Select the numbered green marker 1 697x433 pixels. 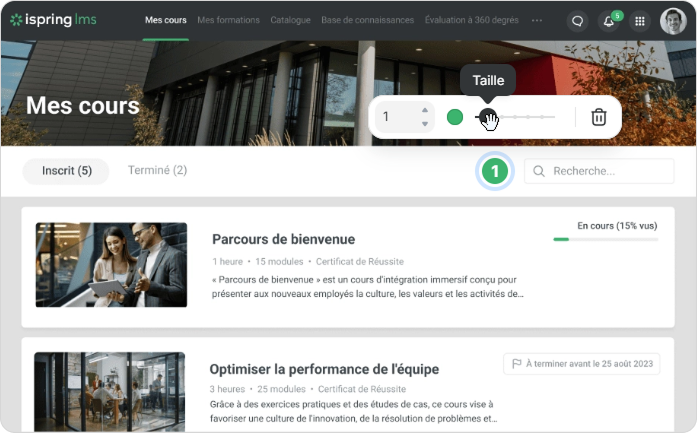click(x=494, y=171)
